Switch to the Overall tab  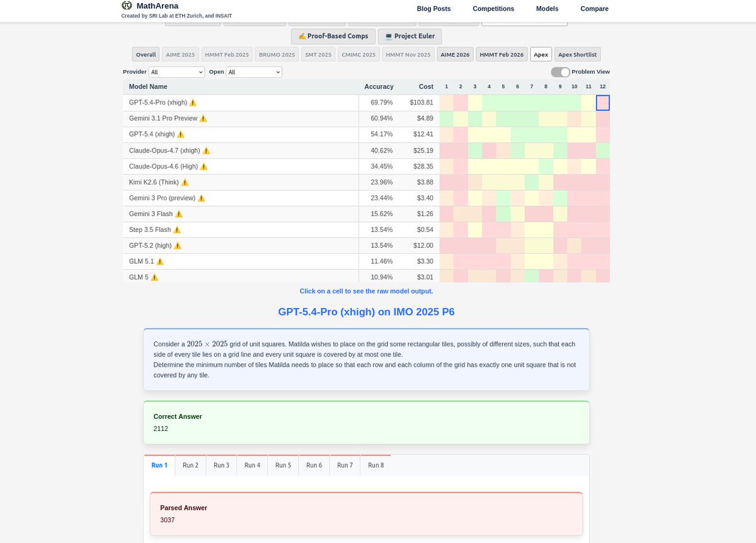click(146, 55)
